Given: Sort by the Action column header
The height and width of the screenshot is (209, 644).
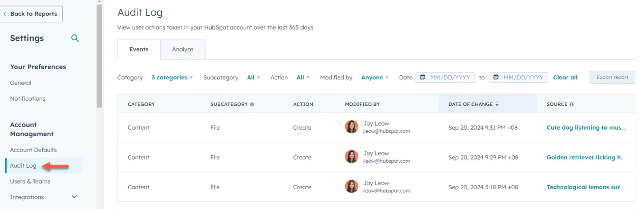Looking at the screenshot, I should click(303, 104).
